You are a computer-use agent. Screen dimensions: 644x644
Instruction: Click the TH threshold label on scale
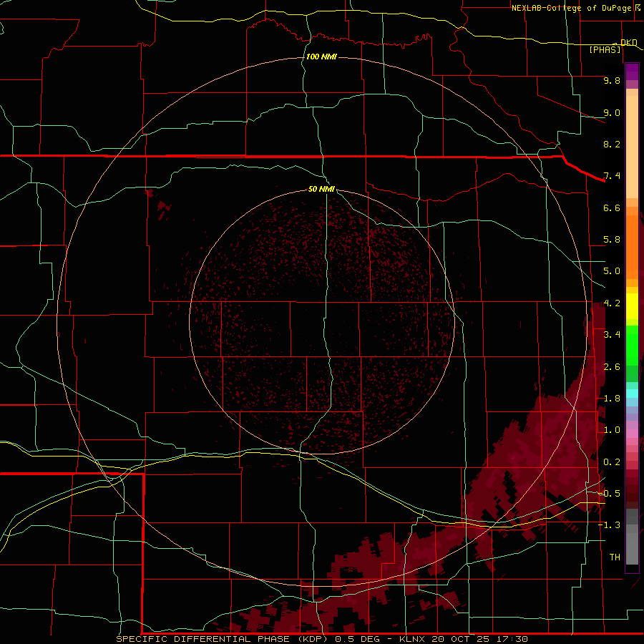(x=615, y=557)
